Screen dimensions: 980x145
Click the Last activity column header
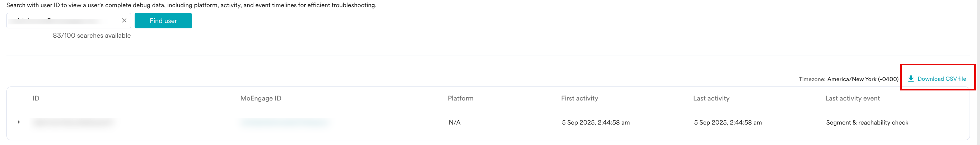pos(711,98)
